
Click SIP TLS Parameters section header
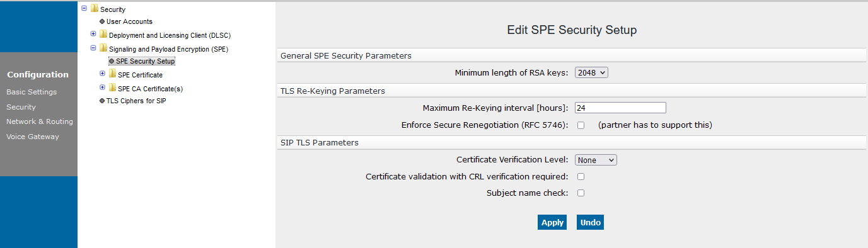point(320,143)
